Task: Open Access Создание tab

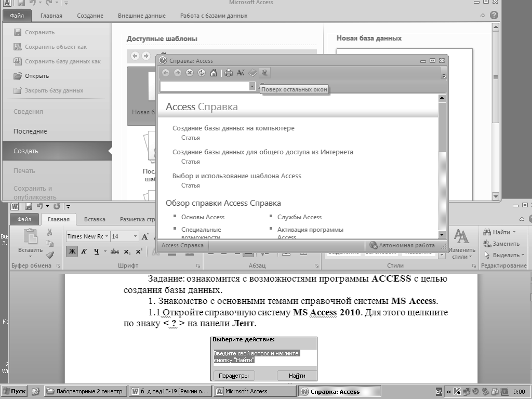Action: (90, 16)
